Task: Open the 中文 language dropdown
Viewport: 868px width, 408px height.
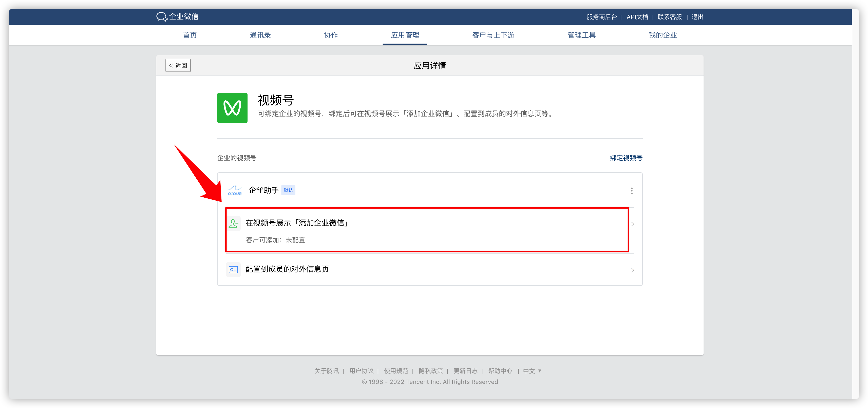Action: coord(532,371)
